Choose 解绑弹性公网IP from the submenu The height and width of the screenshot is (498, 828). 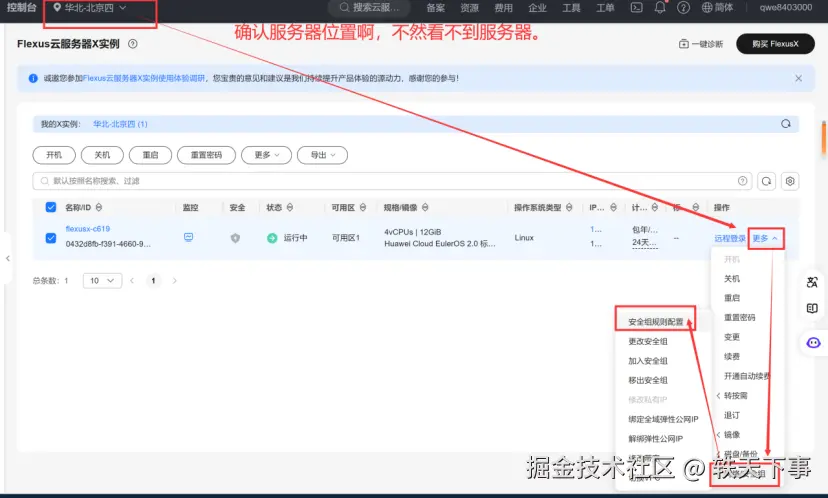pyautogui.click(x=655, y=439)
